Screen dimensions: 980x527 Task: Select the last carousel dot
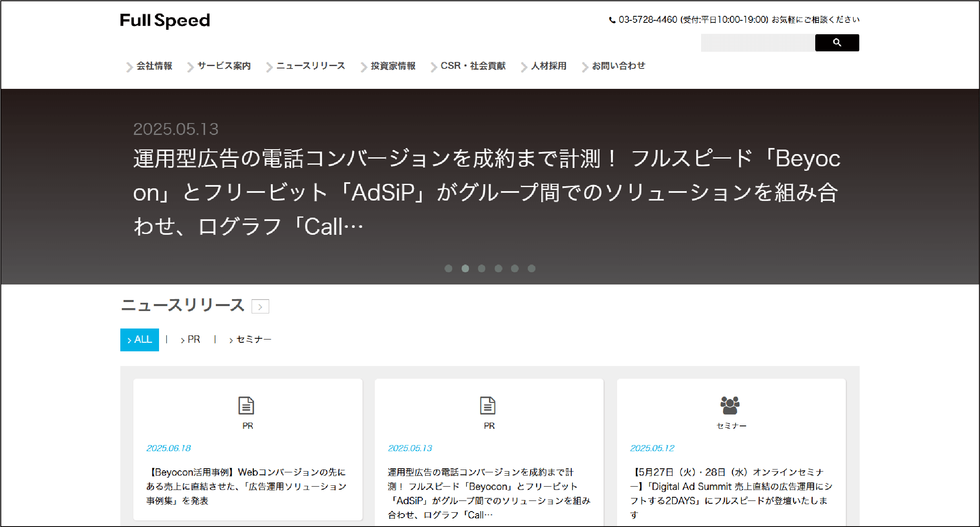coord(531,268)
